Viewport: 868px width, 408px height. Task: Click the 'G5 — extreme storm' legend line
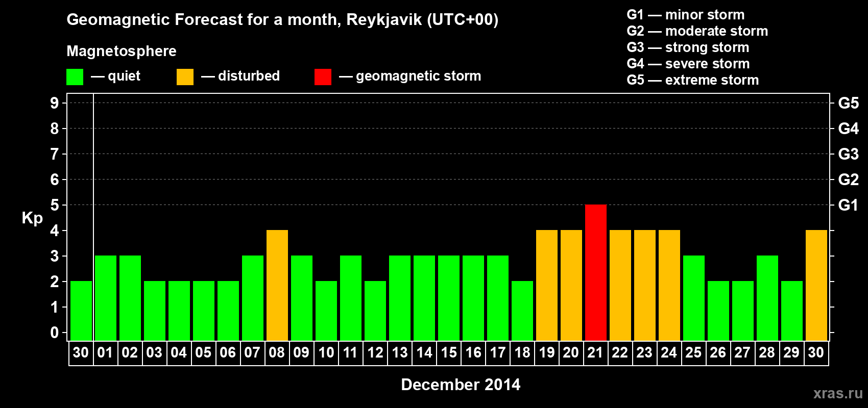(693, 80)
